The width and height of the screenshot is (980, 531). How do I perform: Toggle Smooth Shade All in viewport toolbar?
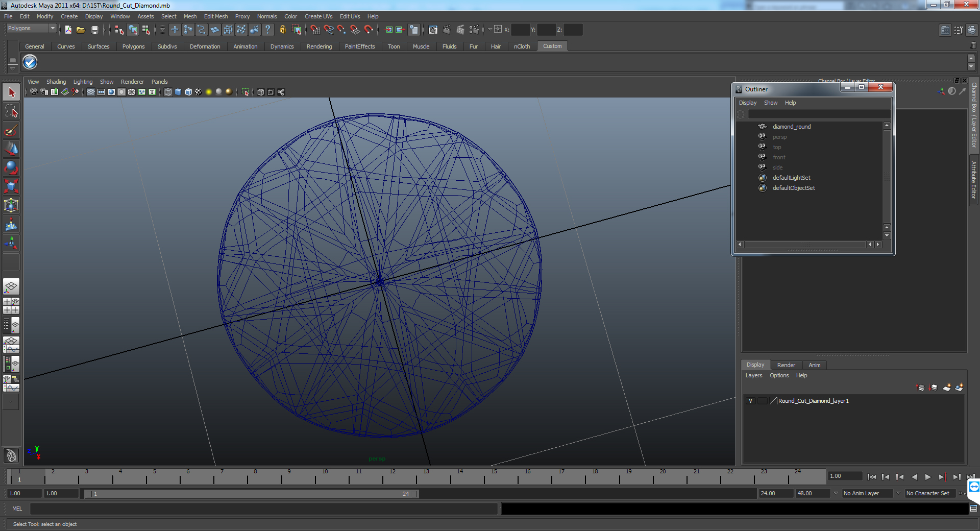178,92
